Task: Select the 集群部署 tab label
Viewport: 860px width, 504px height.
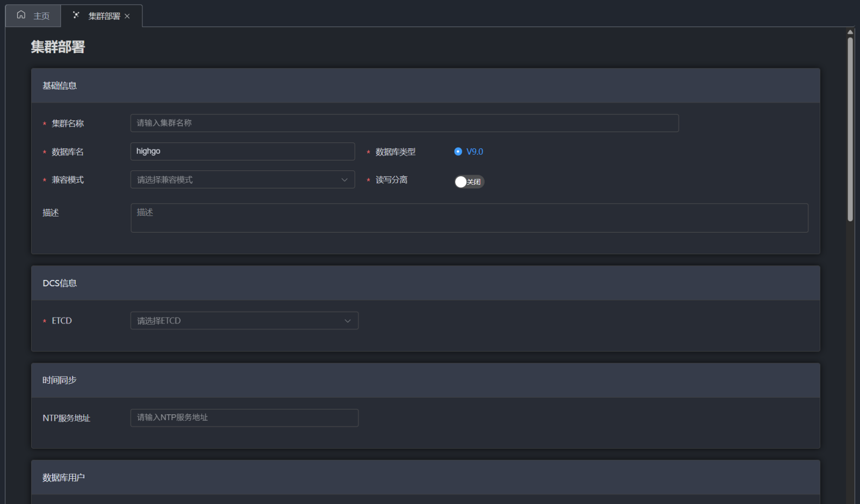Action: [x=104, y=16]
